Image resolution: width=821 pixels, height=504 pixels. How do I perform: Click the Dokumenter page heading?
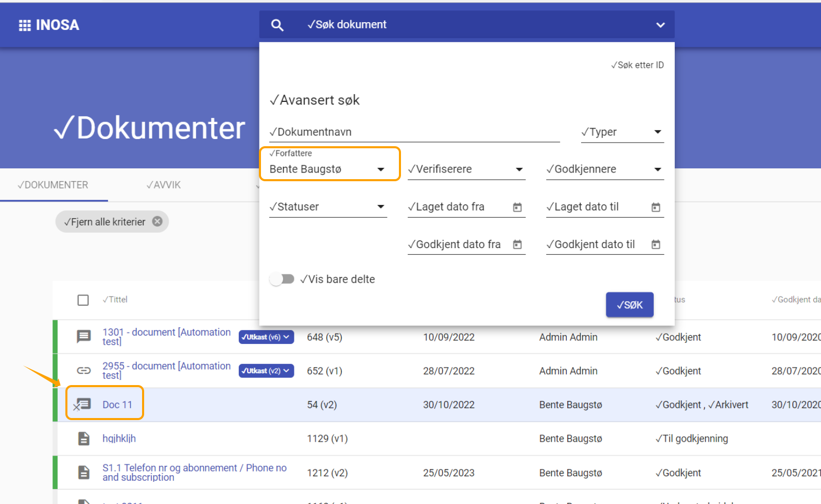[149, 128]
